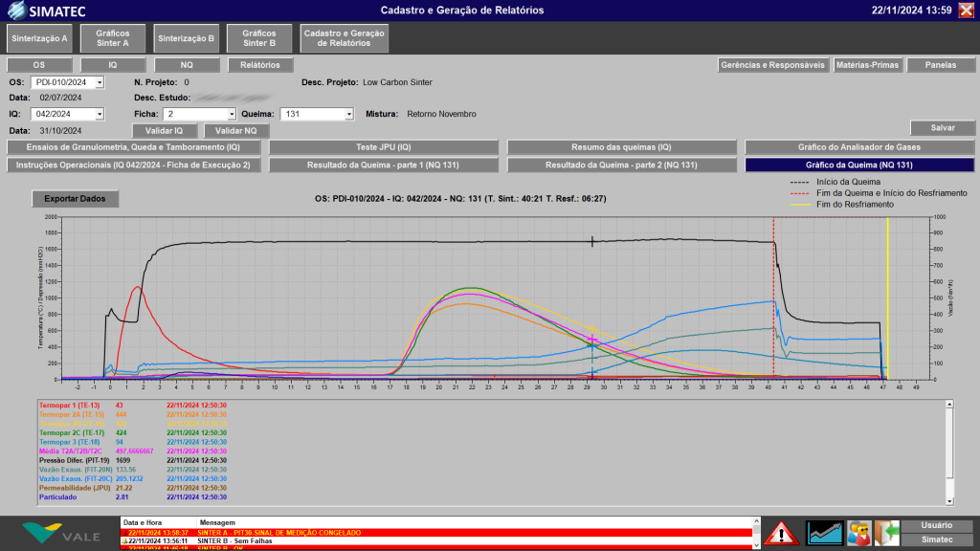Click the Simatec logo in the header

[55, 11]
